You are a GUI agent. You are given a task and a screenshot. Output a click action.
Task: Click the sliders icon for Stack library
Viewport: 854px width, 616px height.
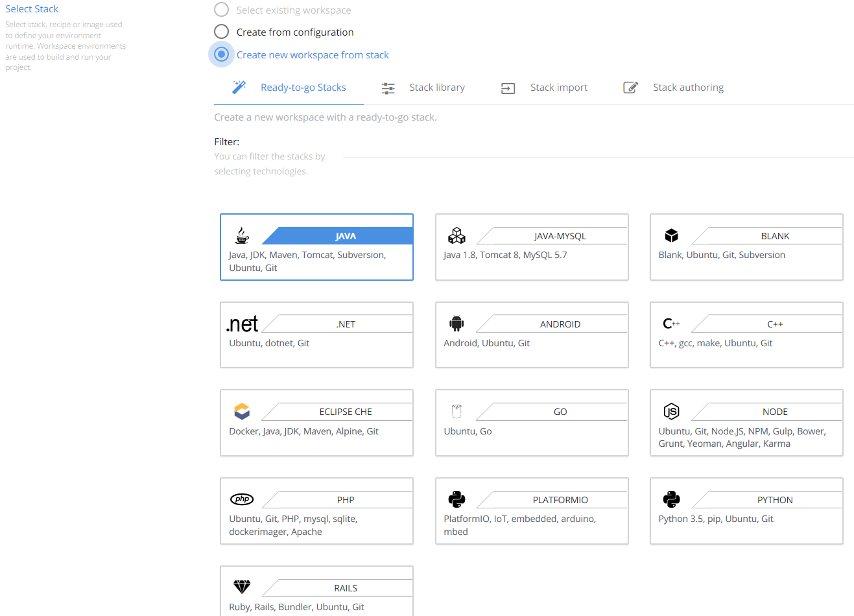(388, 88)
